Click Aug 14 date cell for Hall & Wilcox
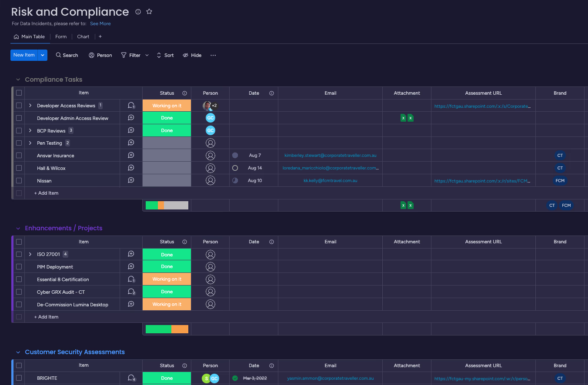This screenshot has height=385, width=588. 255,168
